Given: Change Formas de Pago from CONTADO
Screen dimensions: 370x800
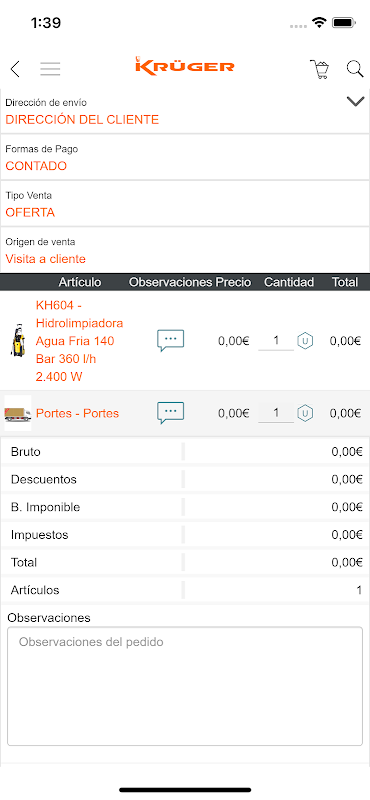Looking at the screenshot, I should point(185,158).
